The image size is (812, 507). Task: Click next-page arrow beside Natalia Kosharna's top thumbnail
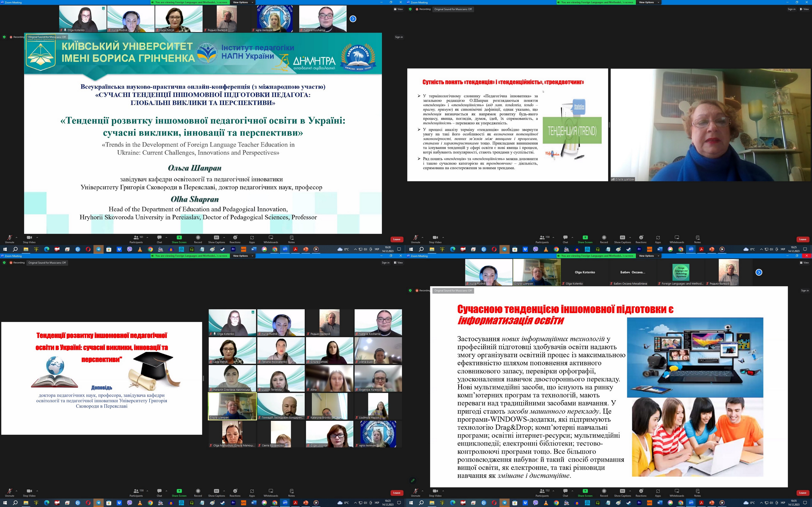pos(353,19)
